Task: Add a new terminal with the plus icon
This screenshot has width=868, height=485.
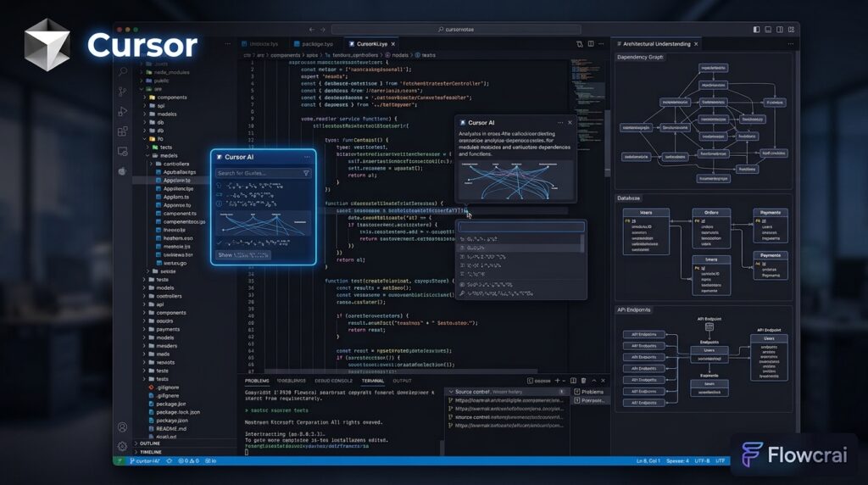Action: point(558,381)
